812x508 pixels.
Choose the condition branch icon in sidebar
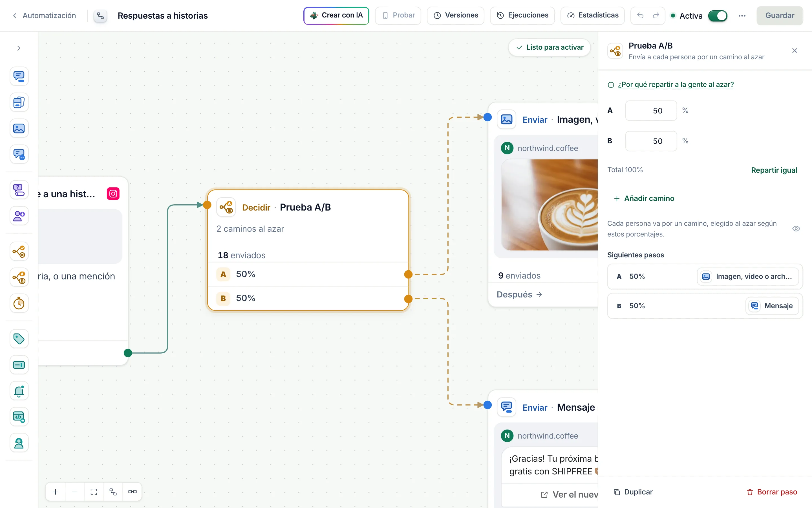19,251
